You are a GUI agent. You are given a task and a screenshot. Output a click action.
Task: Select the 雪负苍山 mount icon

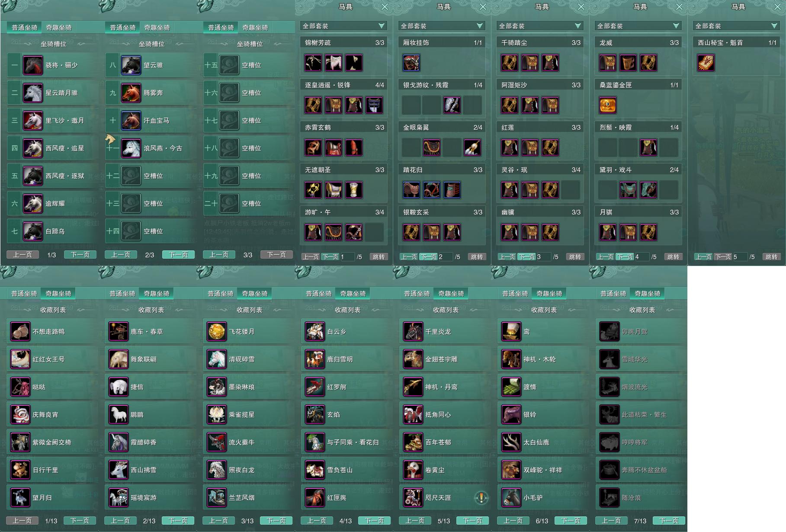(314, 470)
